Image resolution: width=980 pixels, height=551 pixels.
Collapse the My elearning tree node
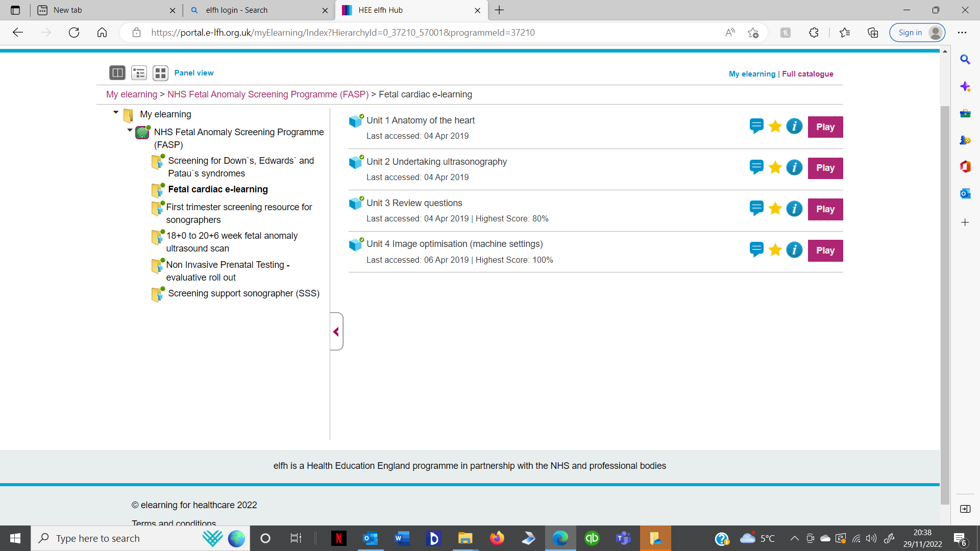point(116,112)
